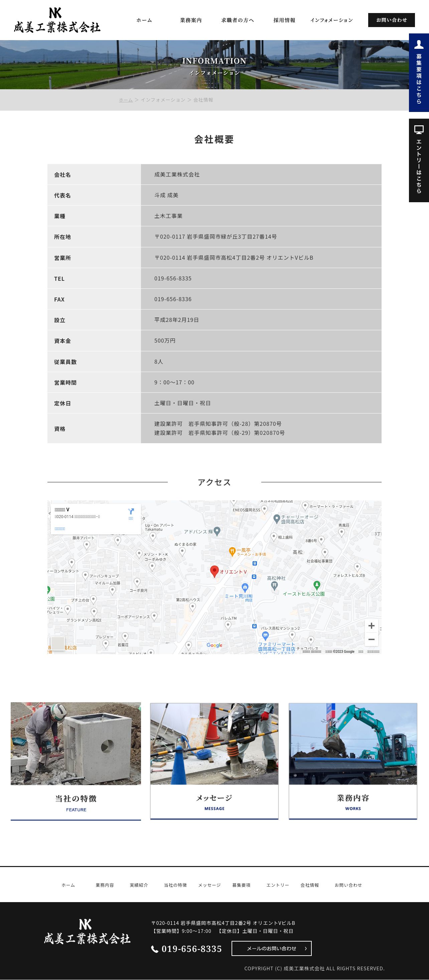Click the Google logo on the map

click(214, 645)
